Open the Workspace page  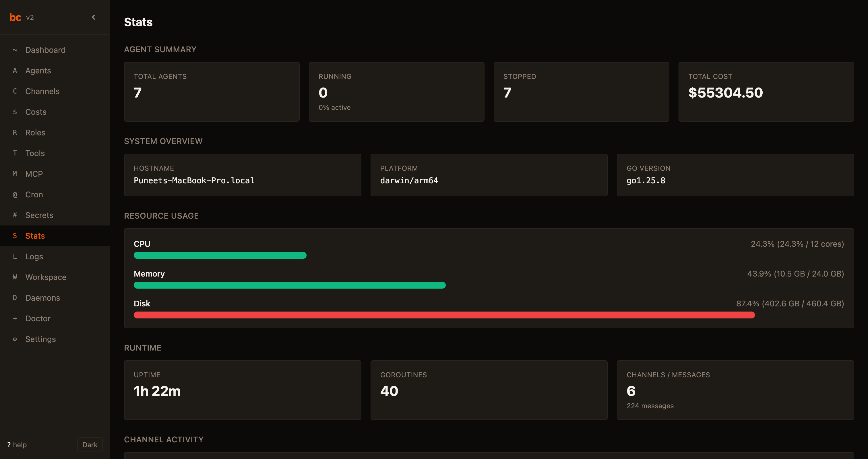coord(55,277)
